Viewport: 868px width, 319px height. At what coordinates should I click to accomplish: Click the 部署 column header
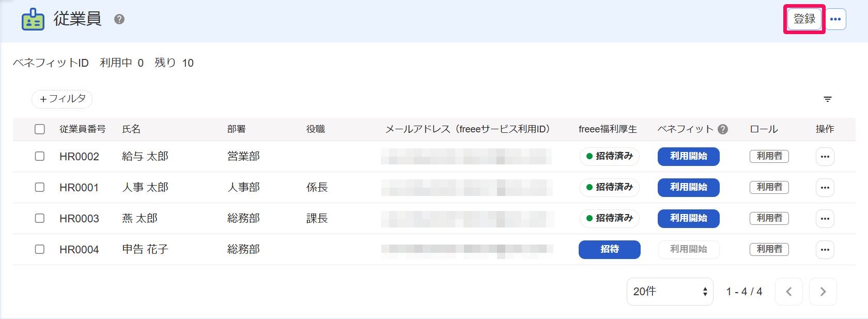tap(237, 129)
